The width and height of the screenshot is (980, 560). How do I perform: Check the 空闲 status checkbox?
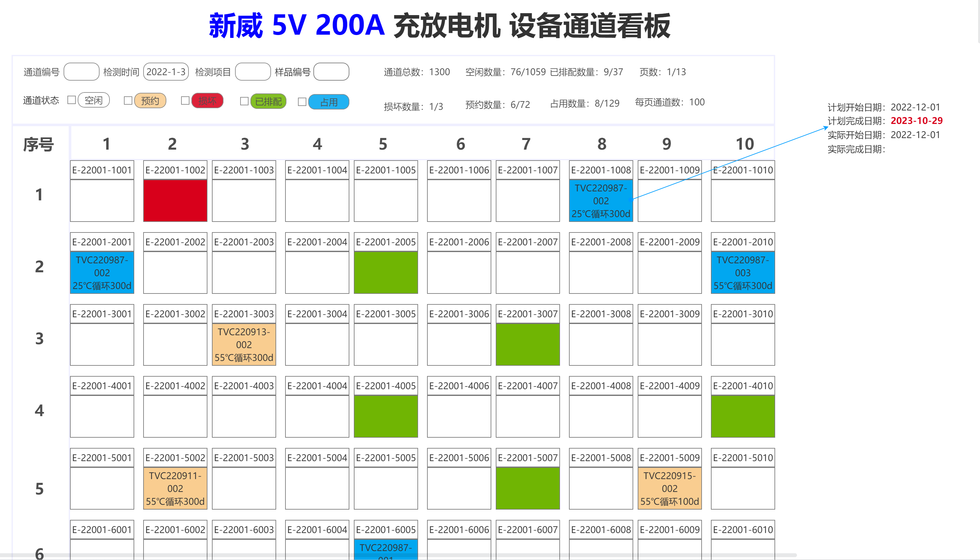coord(71,100)
